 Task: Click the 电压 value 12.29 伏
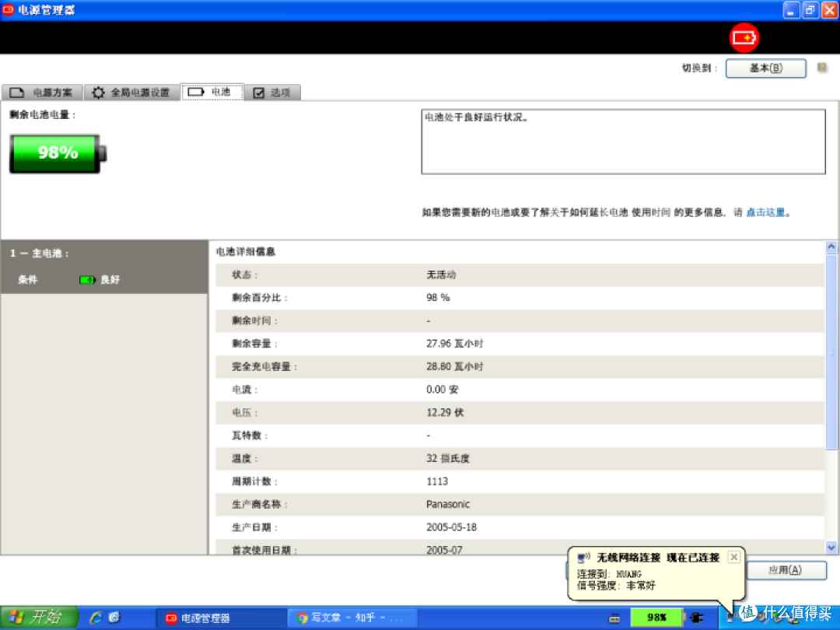click(445, 412)
